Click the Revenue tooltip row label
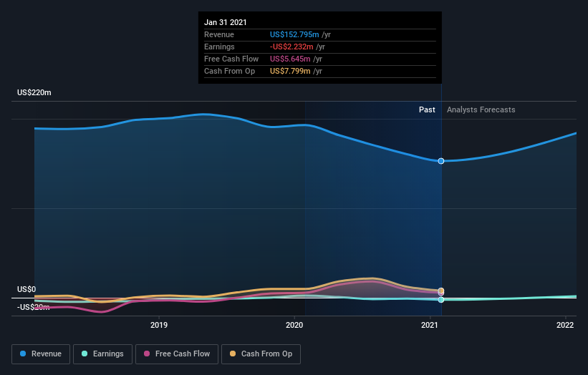 (219, 34)
